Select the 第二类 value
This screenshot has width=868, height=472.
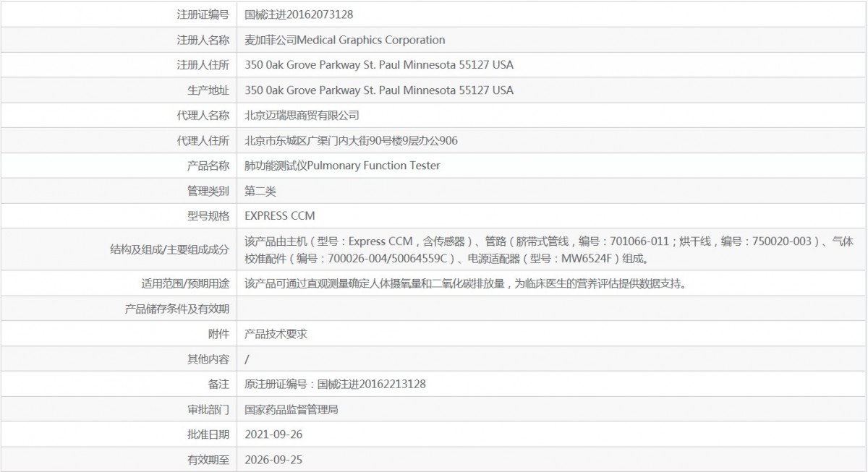pyautogui.click(x=260, y=191)
